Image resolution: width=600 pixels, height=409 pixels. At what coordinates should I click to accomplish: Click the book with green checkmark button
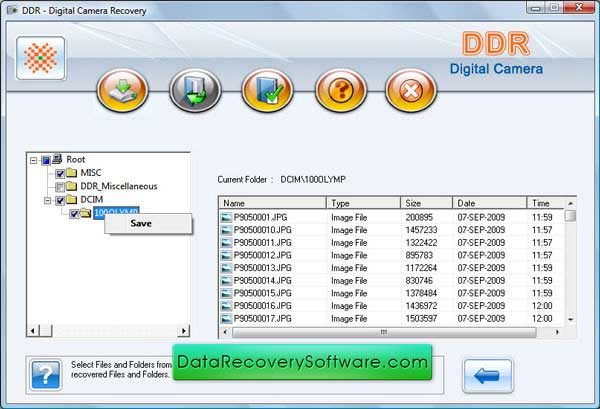coord(267,90)
